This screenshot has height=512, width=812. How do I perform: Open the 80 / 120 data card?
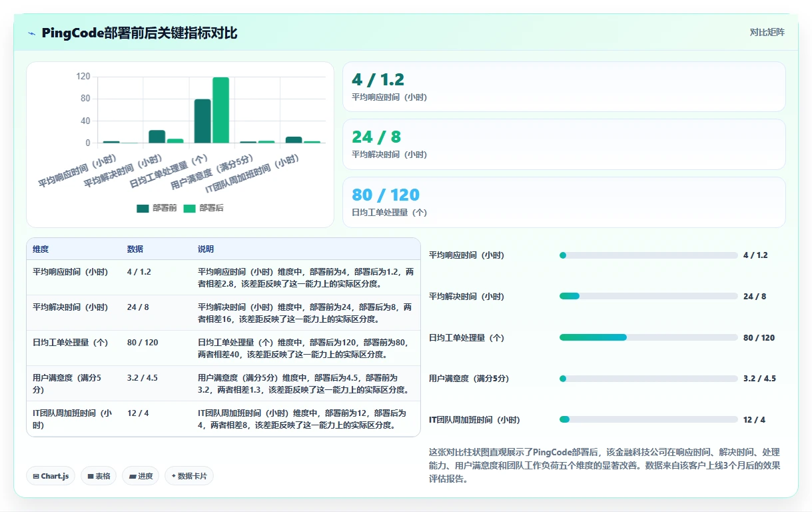[564, 202]
